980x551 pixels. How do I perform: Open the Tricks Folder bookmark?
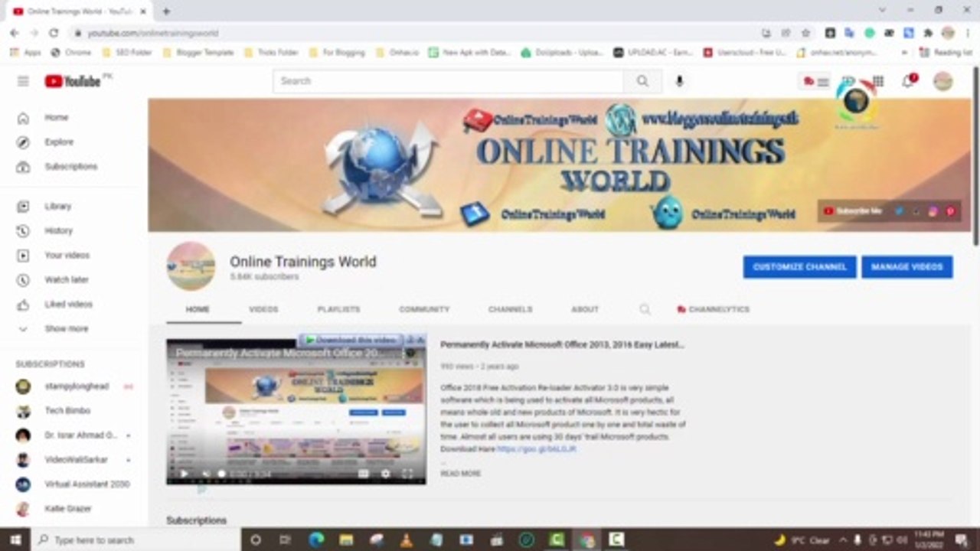click(x=272, y=53)
